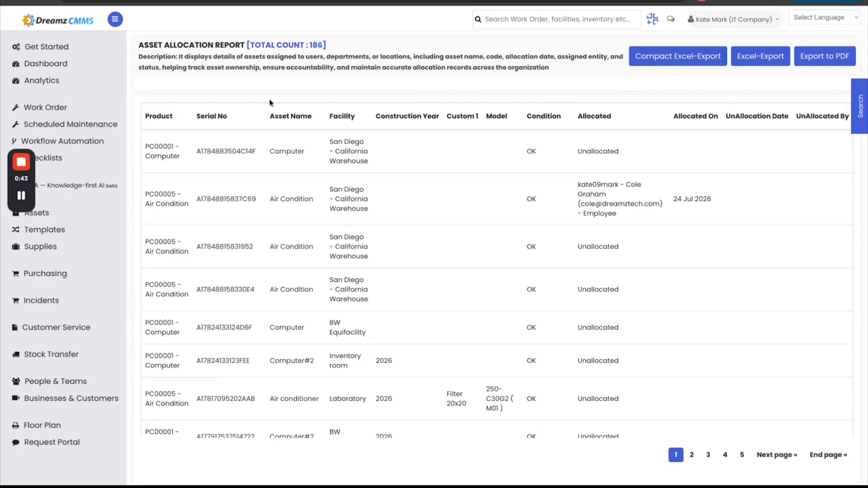Open Businesses & Customers
The width and height of the screenshot is (868, 488).
click(71, 398)
